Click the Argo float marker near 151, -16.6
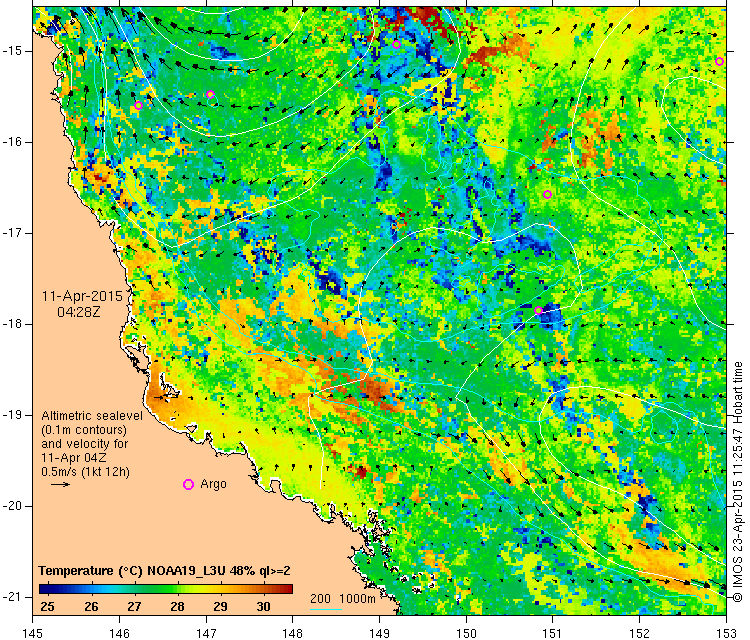Image resolution: width=750 pixels, height=640 pixels. (548, 194)
